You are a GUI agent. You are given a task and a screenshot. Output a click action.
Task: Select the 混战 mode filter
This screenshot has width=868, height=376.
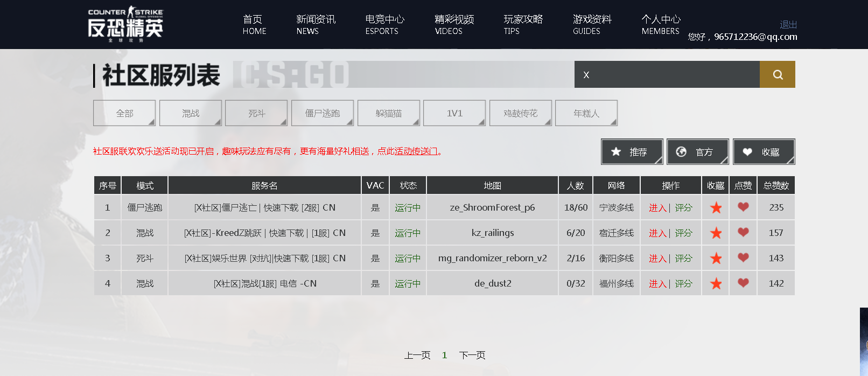191,113
